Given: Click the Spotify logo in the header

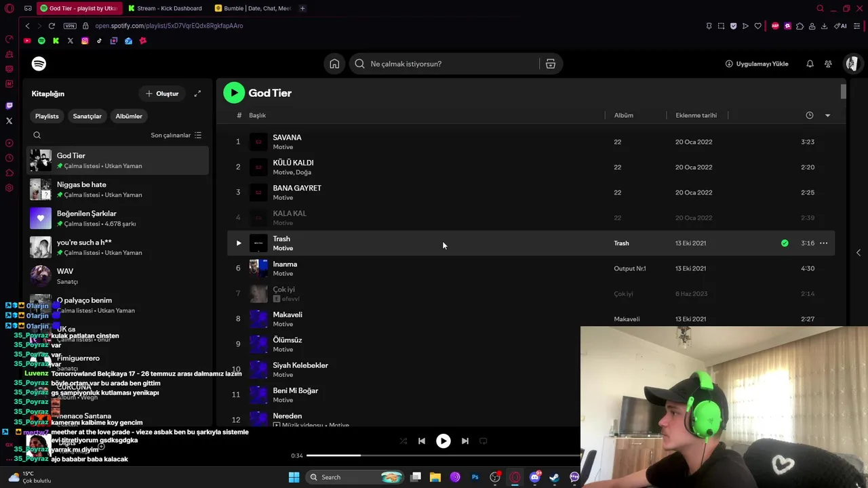Looking at the screenshot, I should [39, 64].
